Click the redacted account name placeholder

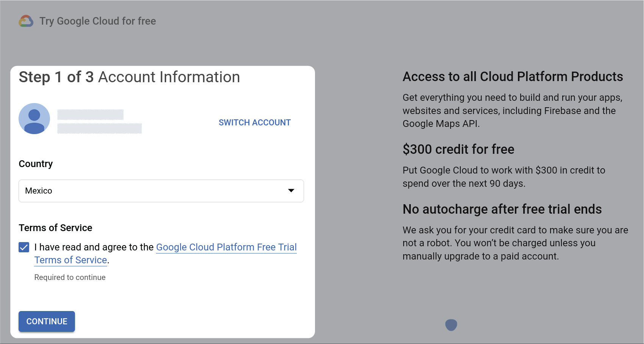pos(90,114)
